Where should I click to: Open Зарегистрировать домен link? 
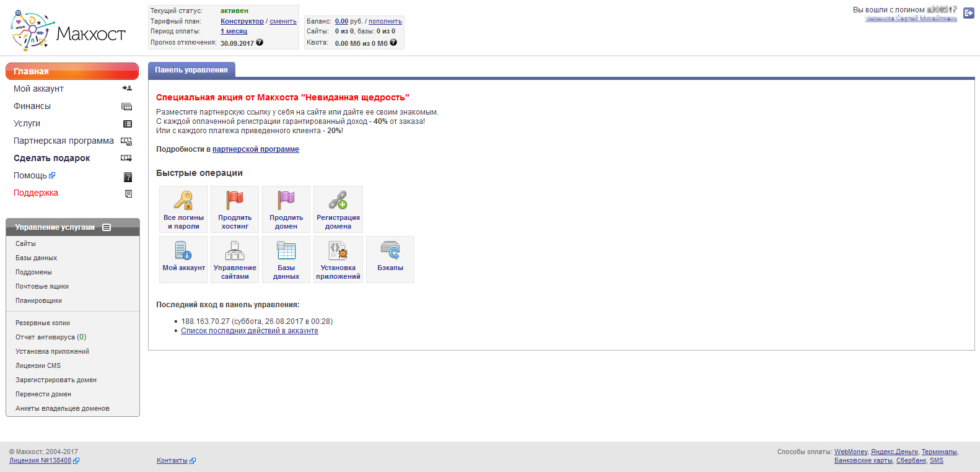tap(56, 380)
